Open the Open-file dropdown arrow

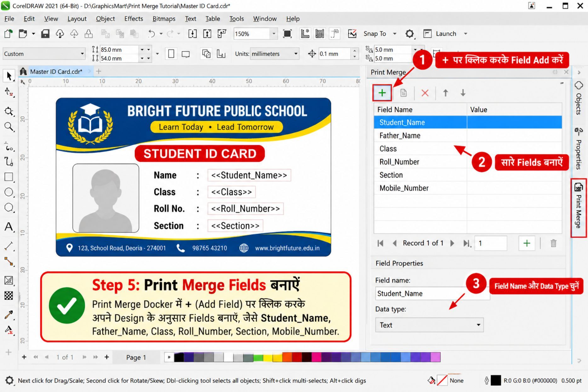click(x=33, y=34)
